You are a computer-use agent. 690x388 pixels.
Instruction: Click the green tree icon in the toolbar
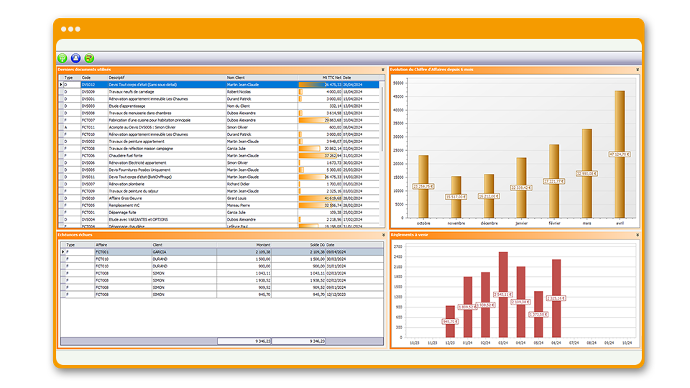tap(62, 58)
